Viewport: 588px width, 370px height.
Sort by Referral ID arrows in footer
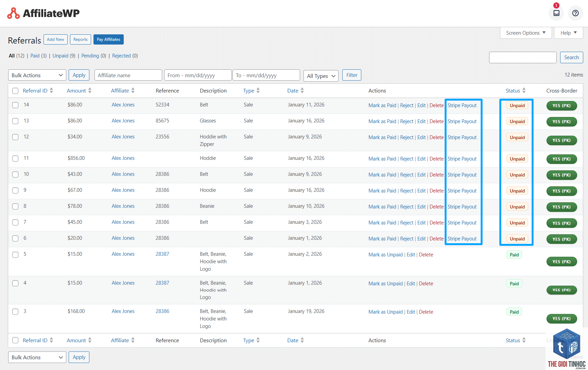[x=51, y=340]
